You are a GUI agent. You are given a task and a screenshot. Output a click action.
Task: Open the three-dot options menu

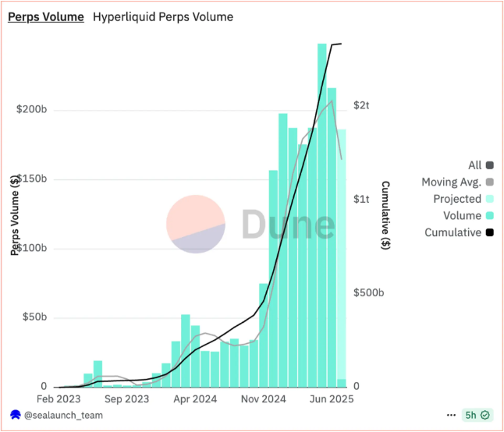click(451, 415)
